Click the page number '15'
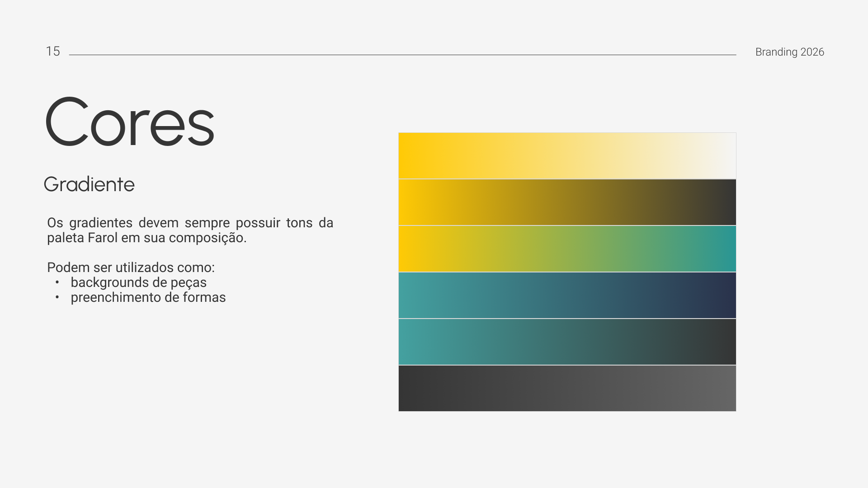This screenshot has height=488, width=868. 53,52
